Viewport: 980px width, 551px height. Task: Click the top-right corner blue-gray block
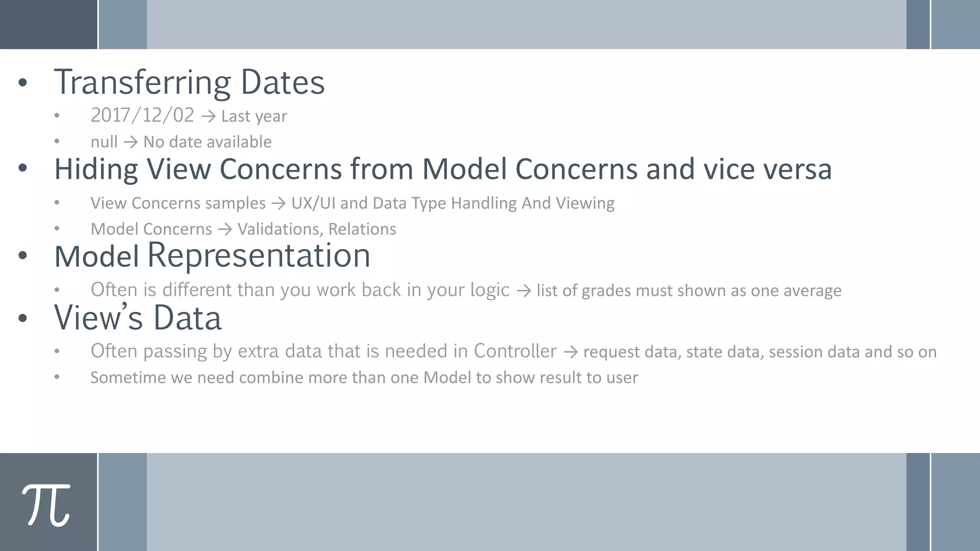pos(956,24)
